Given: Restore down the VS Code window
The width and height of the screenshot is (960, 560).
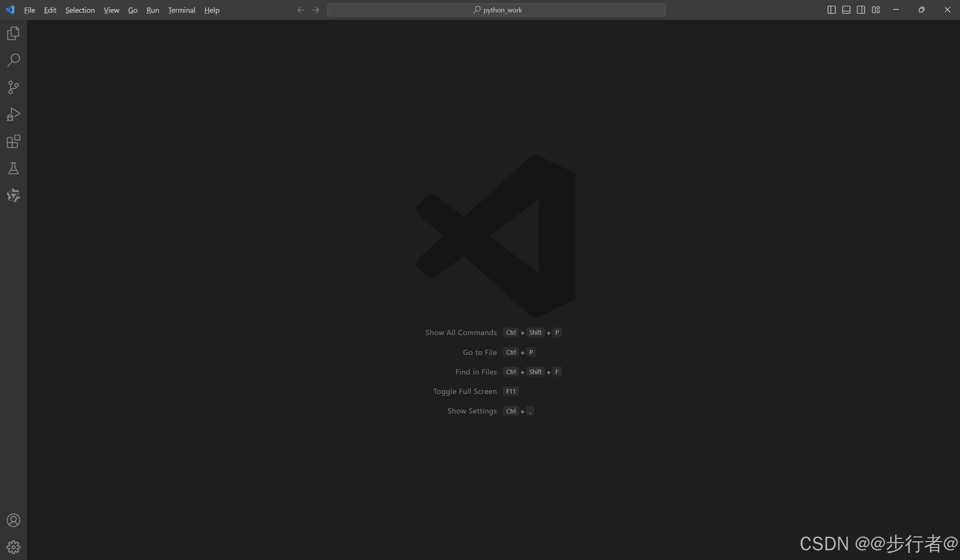Looking at the screenshot, I should pos(921,10).
